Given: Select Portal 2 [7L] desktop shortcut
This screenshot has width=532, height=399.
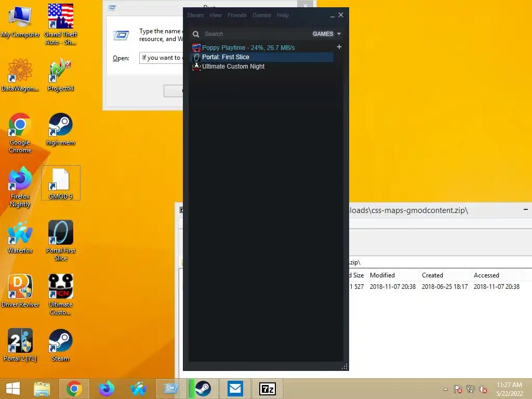Looking at the screenshot, I should 20,345.
